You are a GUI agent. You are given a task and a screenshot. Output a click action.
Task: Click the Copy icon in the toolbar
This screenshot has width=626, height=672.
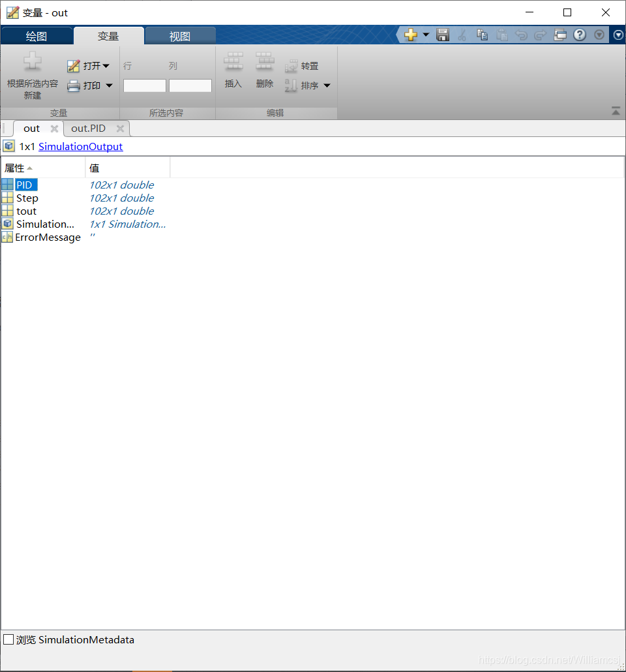[x=483, y=35]
